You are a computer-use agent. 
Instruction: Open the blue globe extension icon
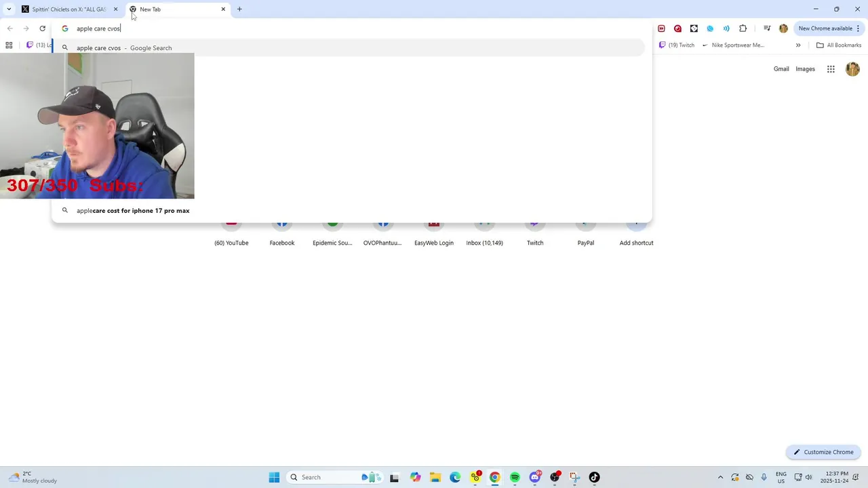click(x=710, y=28)
